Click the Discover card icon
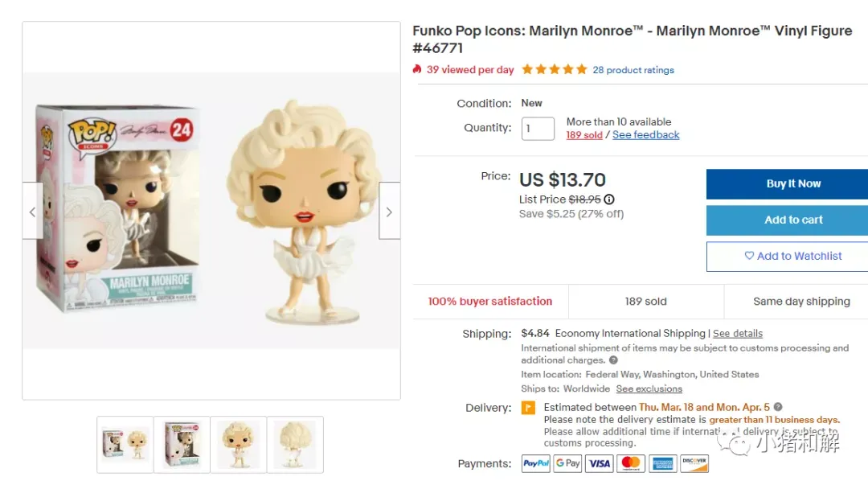The height and width of the screenshot is (481, 868). (x=694, y=463)
